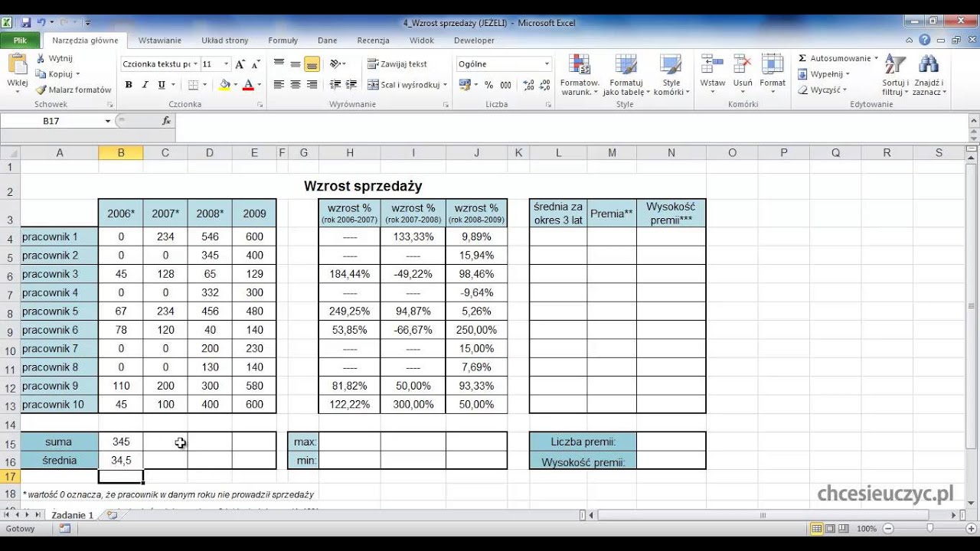Click column H header
This screenshot has width=980, height=551.
tap(350, 153)
